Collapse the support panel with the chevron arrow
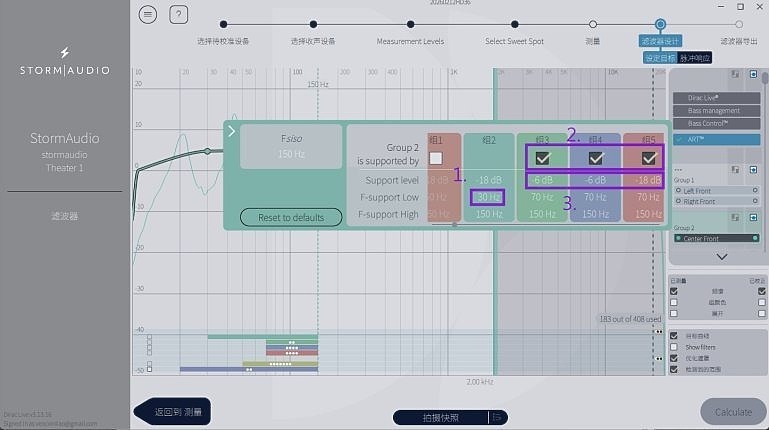This screenshot has width=769, height=430. click(x=231, y=131)
